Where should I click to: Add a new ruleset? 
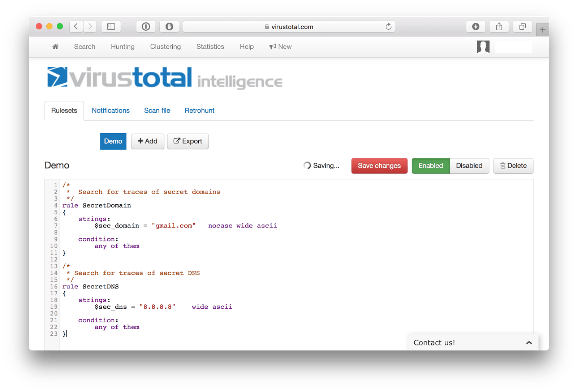(147, 141)
